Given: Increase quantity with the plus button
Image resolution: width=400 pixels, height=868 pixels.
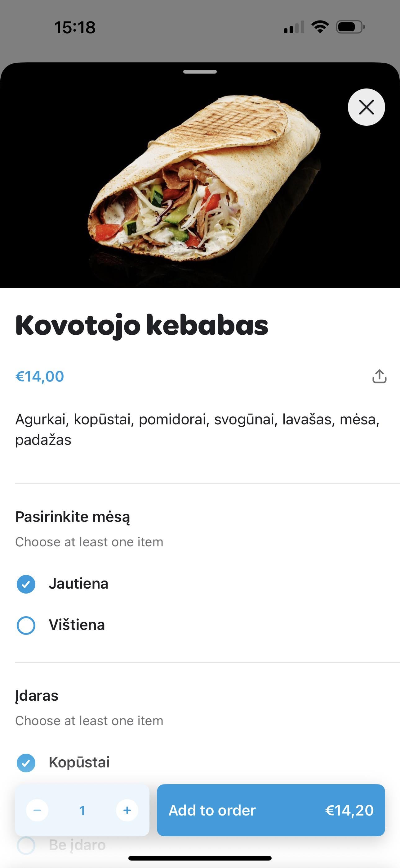Looking at the screenshot, I should coord(127,810).
